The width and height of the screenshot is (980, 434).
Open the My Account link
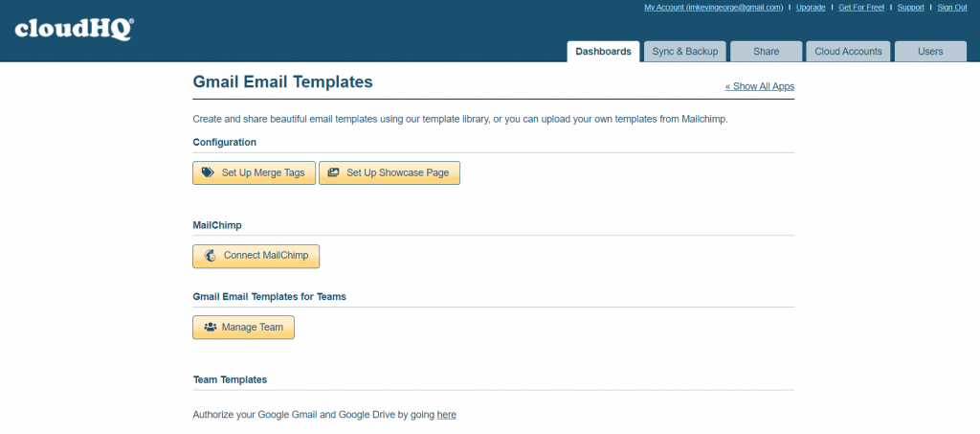click(x=714, y=8)
